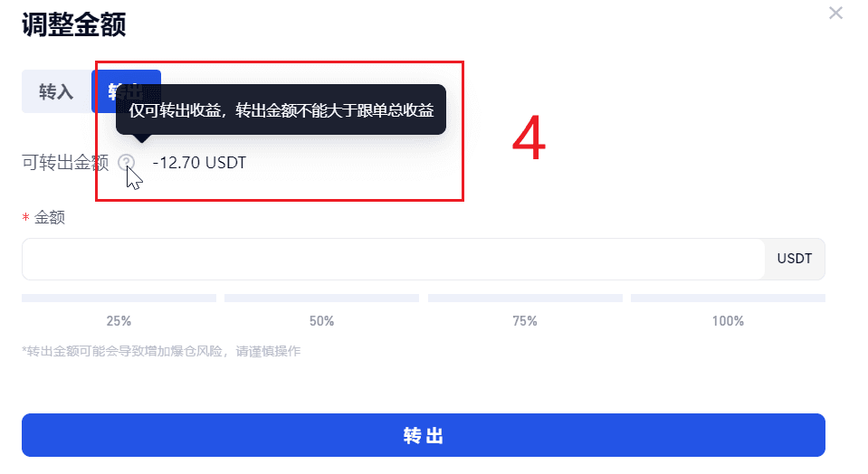
Task: Click the 调整金额 dialog title
Action: 74,25
